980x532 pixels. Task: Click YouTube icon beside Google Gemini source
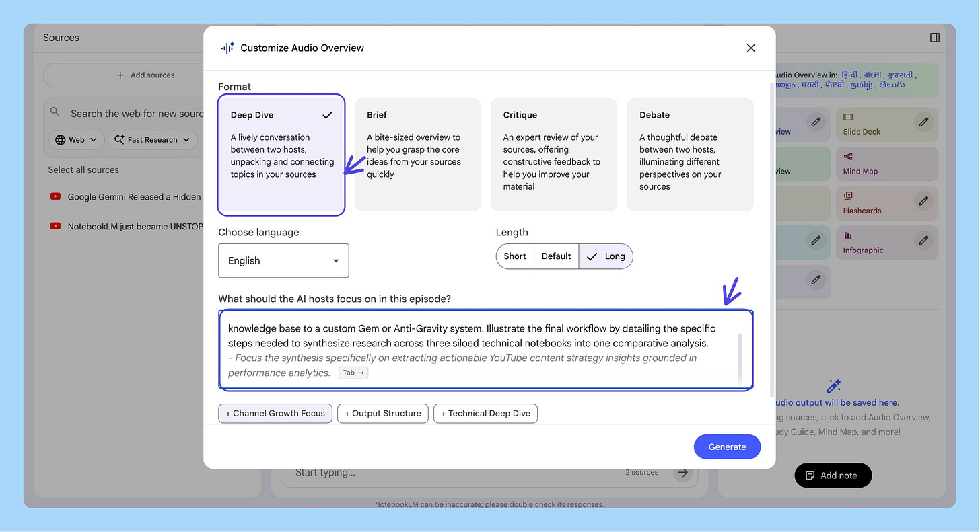55,197
